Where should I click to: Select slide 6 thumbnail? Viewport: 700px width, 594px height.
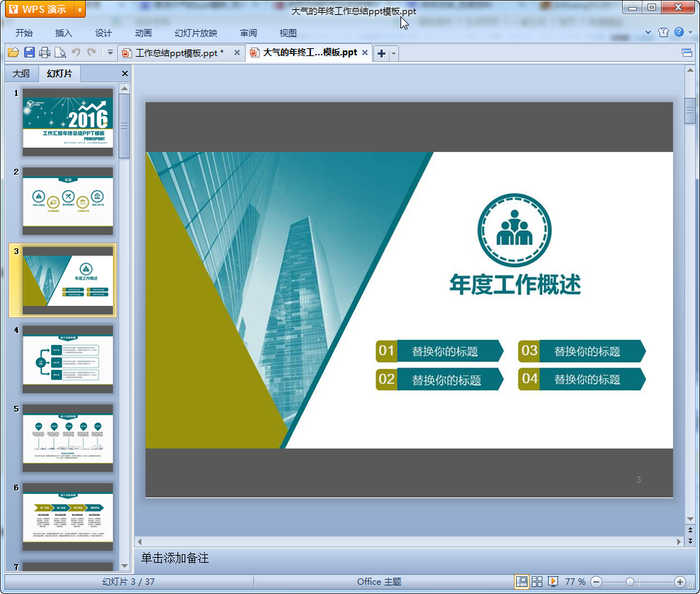click(x=68, y=517)
